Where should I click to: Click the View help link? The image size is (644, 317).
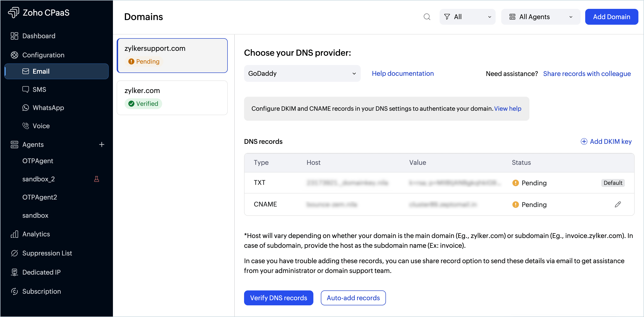(x=507, y=108)
